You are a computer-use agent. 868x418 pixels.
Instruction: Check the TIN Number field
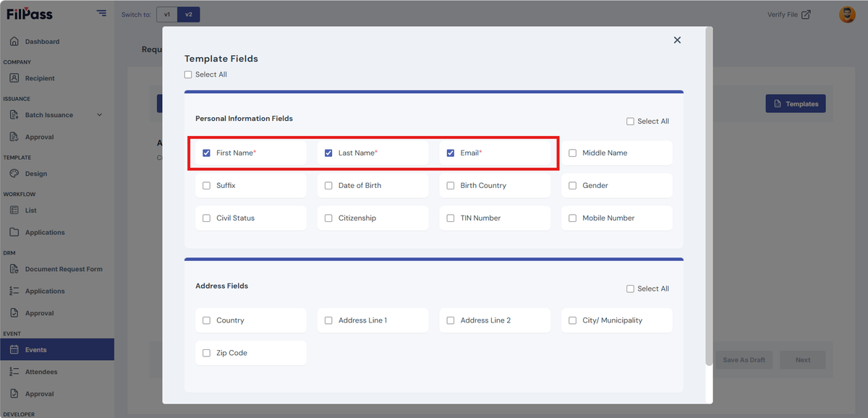coord(451,218)
